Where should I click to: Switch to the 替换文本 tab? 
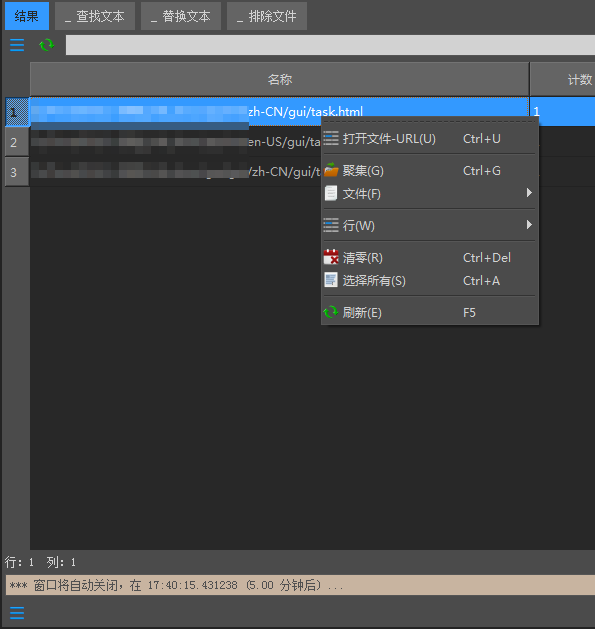point(181,16)
